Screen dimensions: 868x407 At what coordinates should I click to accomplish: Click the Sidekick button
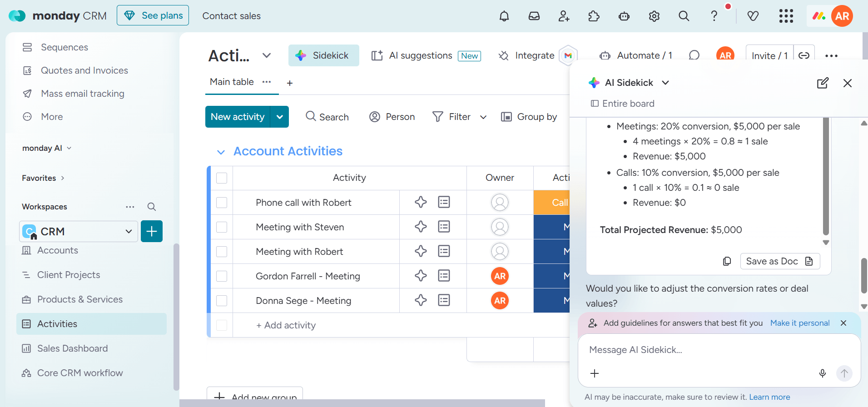click(323, 55)
